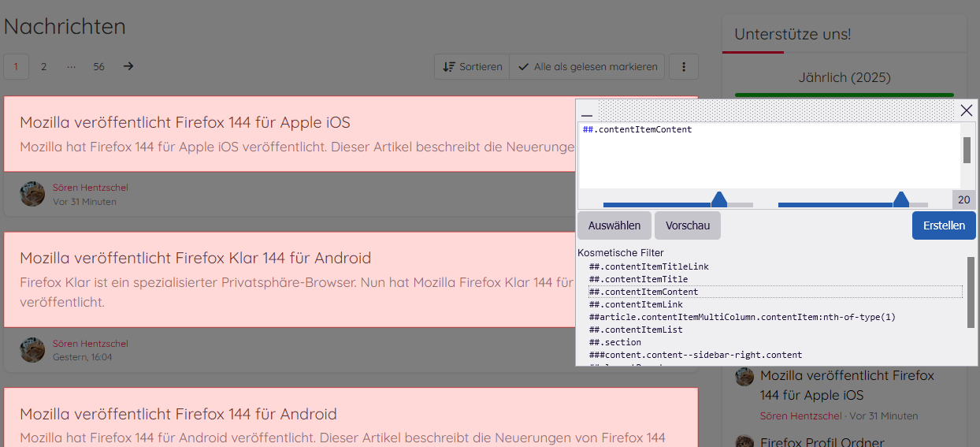
Task: Click avatar next to sidebar Firefox 144 iOS entry
Action: (x=744, y=377)
